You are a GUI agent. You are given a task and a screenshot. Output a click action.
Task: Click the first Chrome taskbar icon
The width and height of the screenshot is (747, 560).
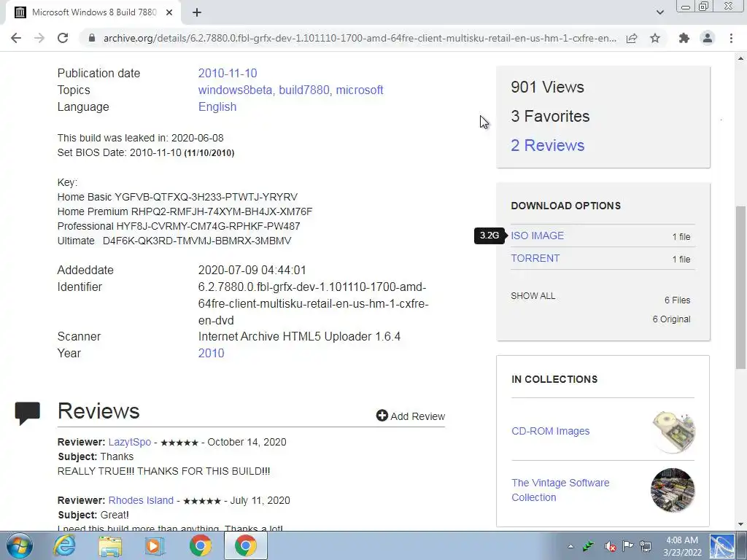pyautogui.click(x=200, y=545)
